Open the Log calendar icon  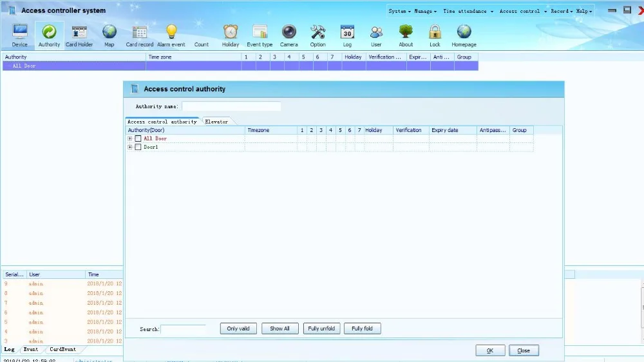coord(347,35)
